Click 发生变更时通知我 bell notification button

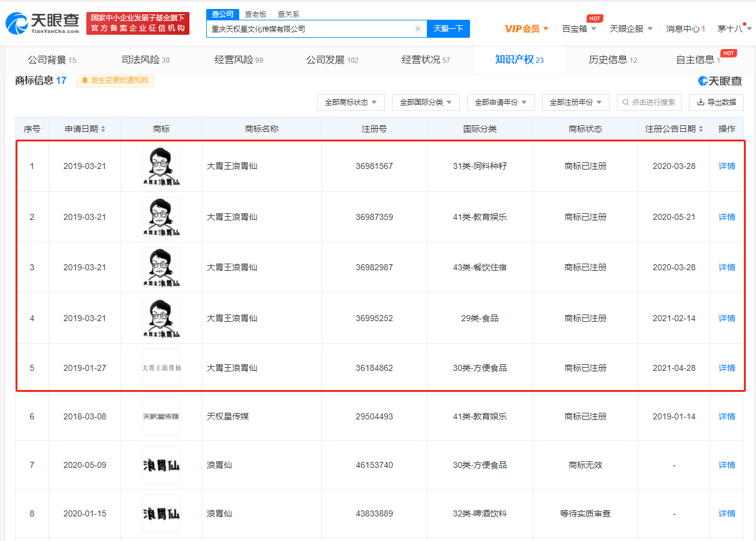(x=115, y=80)
